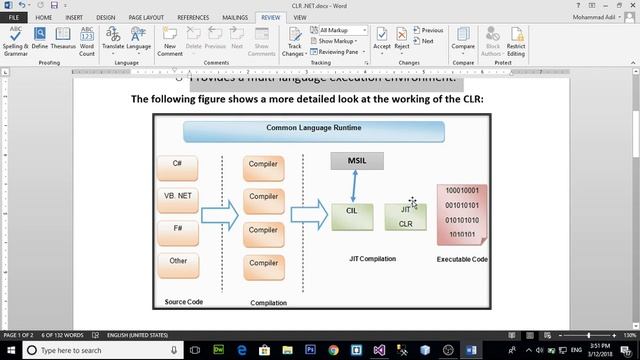Viewport: 640px width, 360px height.
Task: Insert a New Comment
Action: 170,41
